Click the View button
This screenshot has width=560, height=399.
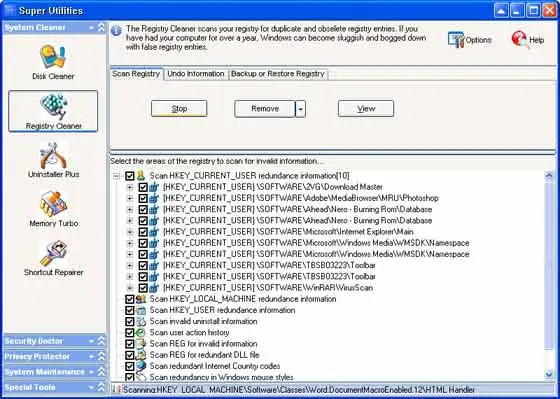(x=366, y=109)
